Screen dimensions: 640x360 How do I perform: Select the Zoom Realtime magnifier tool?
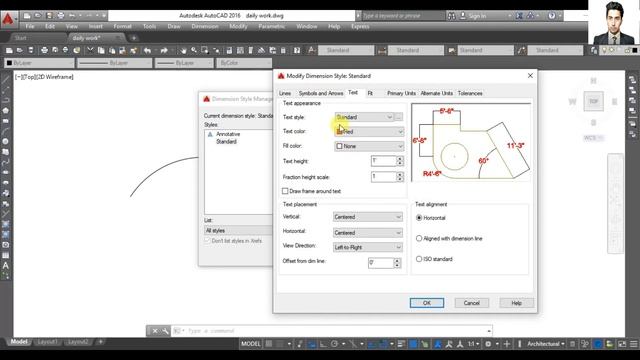(194, 50)
